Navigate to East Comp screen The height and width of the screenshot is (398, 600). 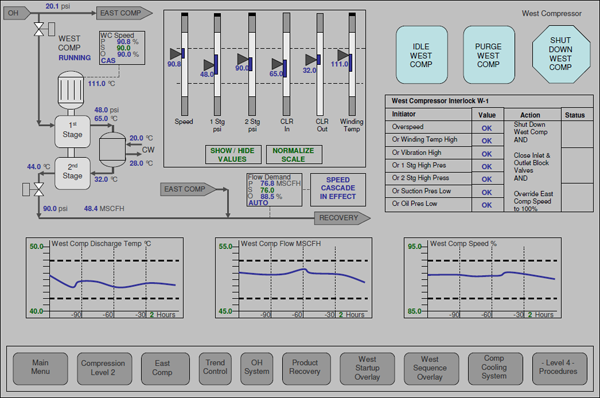click(x=165, y=369)
